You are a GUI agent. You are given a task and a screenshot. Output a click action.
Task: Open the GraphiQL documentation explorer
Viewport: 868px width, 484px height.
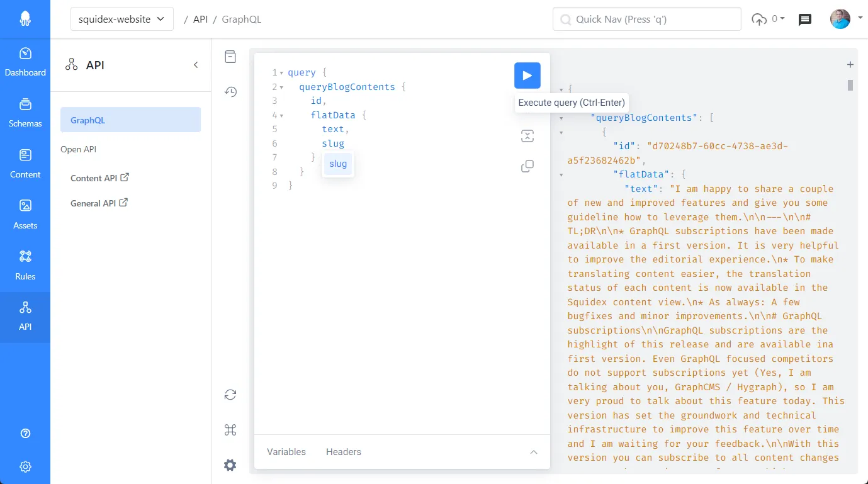tap(230, 56)
